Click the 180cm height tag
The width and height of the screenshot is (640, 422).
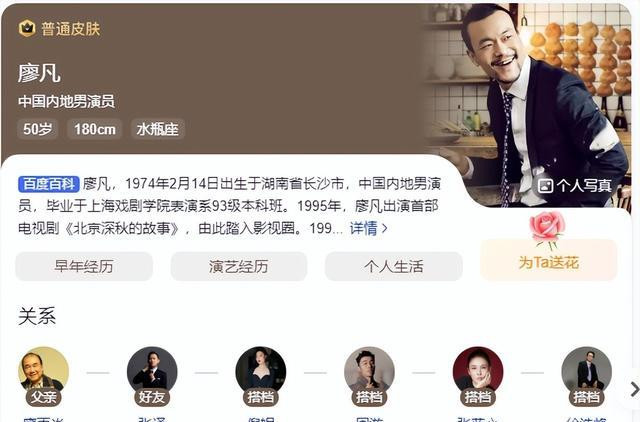pos(95,129)
